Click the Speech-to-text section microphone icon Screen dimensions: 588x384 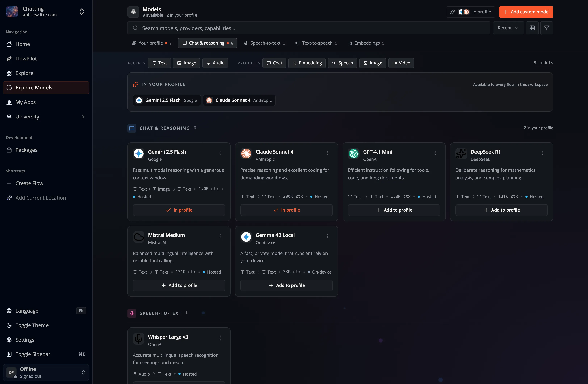coord(132,313)
